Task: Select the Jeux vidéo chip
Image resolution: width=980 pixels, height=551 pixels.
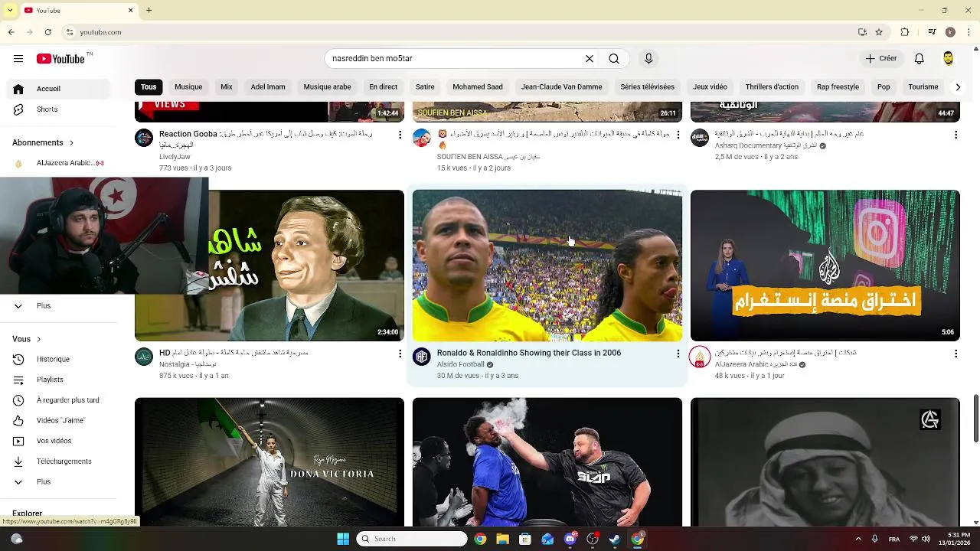Action: tap(710, 87)
